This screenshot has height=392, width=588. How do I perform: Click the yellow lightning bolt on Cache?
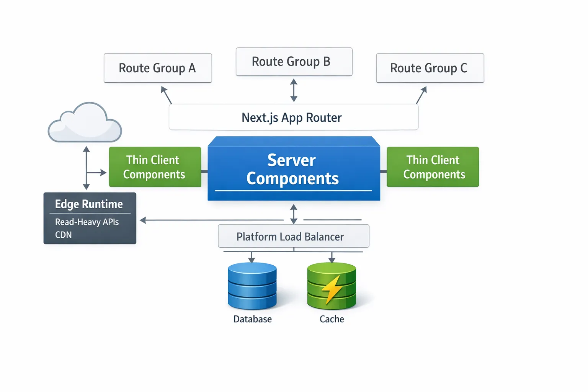point(332,289)
